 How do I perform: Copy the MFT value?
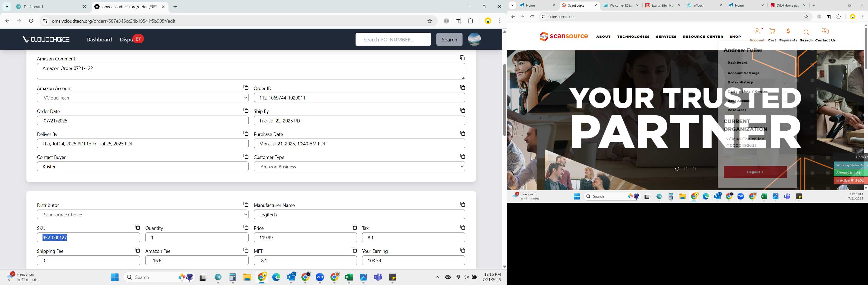pyautogui.click(x=354, y=250)
